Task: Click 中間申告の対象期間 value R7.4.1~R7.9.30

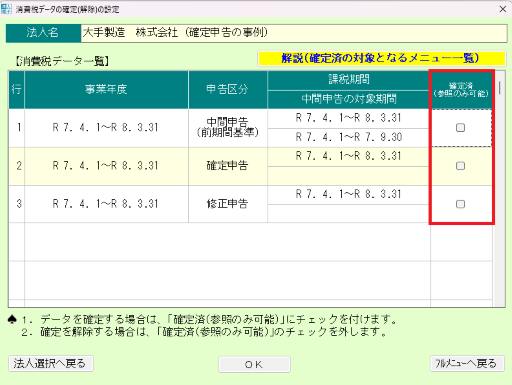Action: pyautogui.click(x=349, y=137)
